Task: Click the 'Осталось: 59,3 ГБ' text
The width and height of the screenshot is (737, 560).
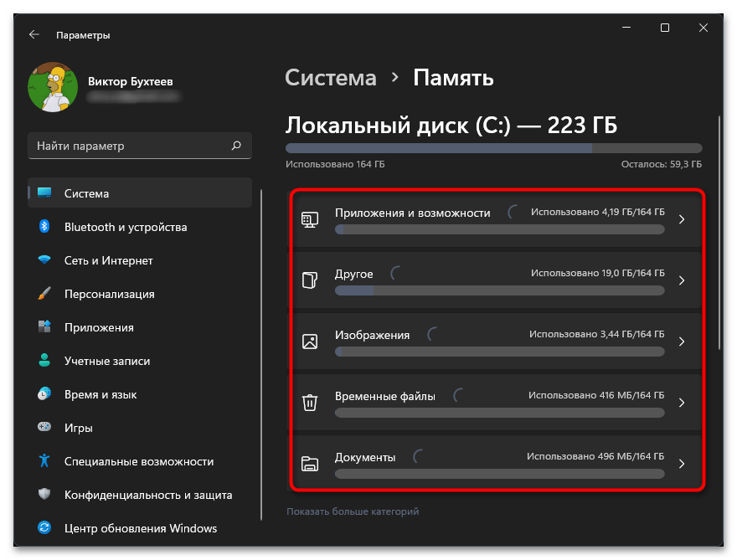Action: (662, 164)
